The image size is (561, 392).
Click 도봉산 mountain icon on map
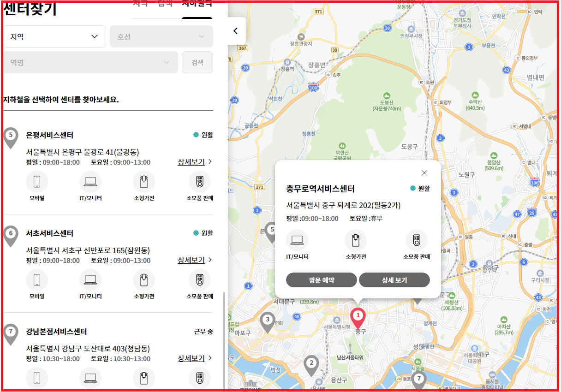(387, 95)
